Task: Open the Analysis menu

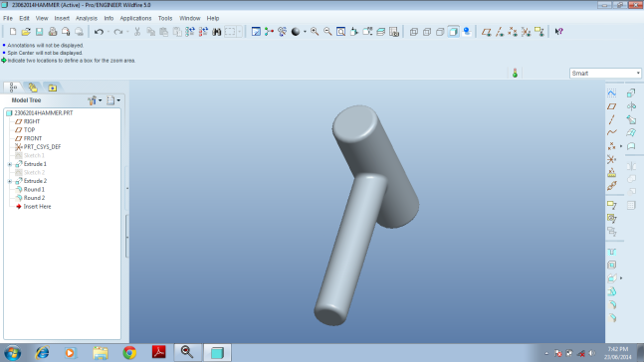Action: point(87,18)
